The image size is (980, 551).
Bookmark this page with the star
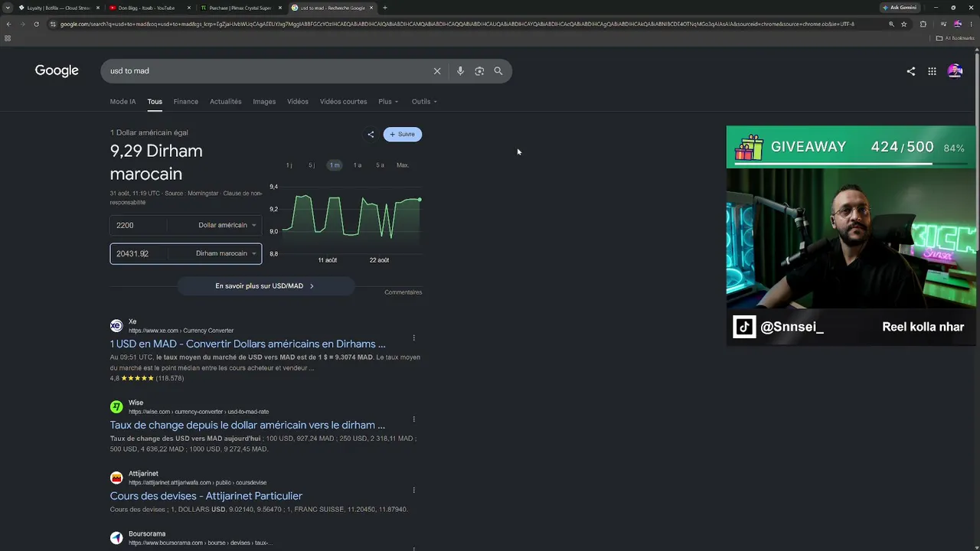(904, 24)
